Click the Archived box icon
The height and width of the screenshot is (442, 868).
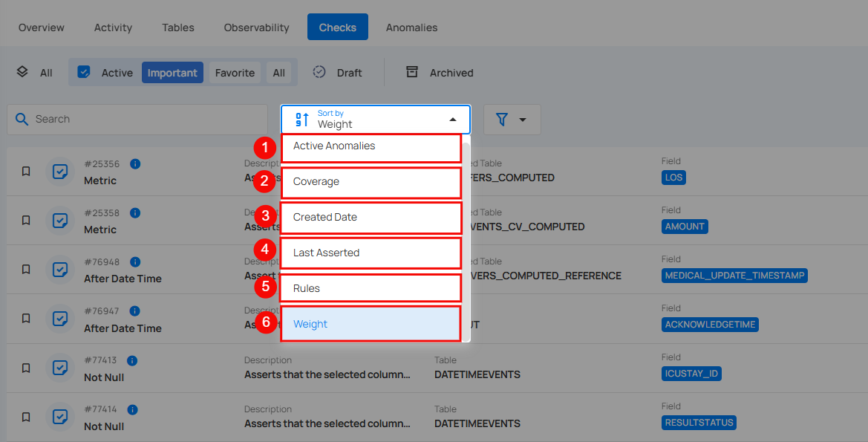[x=412, y=72]
